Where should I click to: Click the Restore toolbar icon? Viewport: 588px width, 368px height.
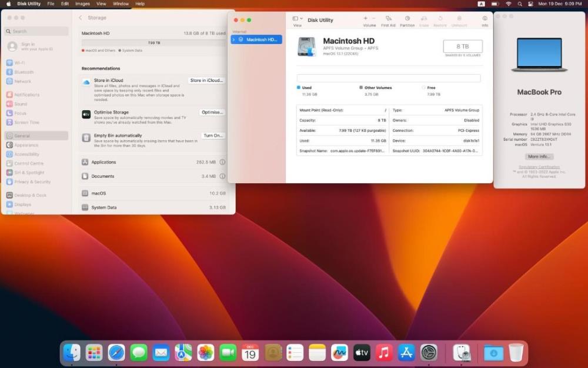tap(440, 18)
